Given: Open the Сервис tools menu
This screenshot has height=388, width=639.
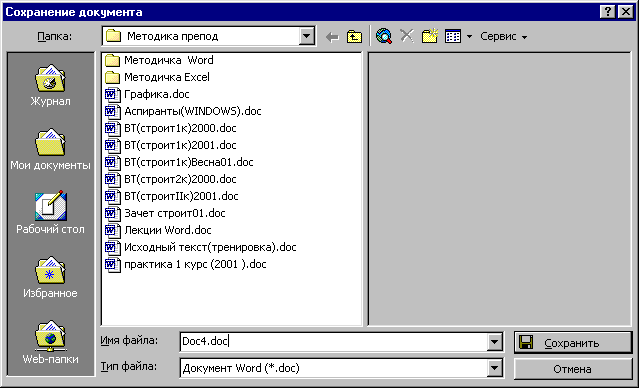Looking at the screenshot, I should [503, 36].
